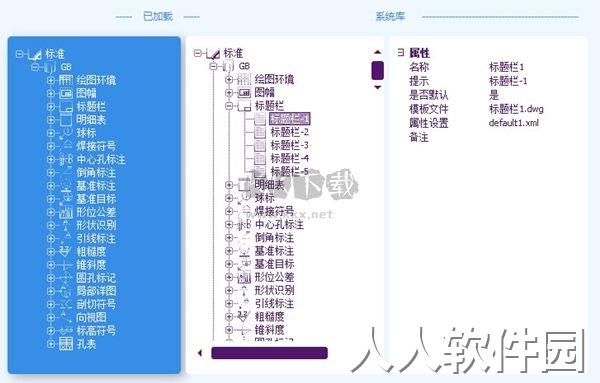Collapse 标准 root in left loaded panel
Image resolution: width=600 pixels, height=383 pixels.
click(20, 54)
